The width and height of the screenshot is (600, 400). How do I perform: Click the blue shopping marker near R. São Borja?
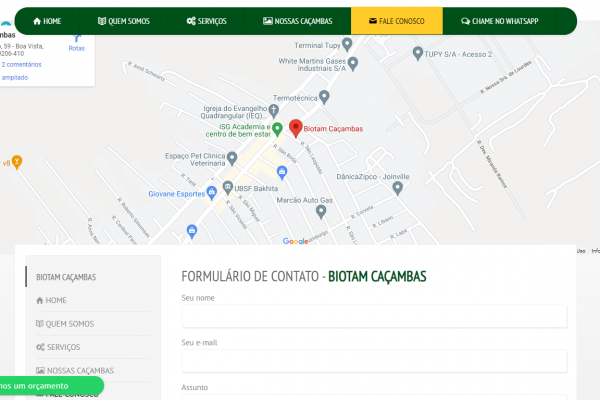coord(282,173)
